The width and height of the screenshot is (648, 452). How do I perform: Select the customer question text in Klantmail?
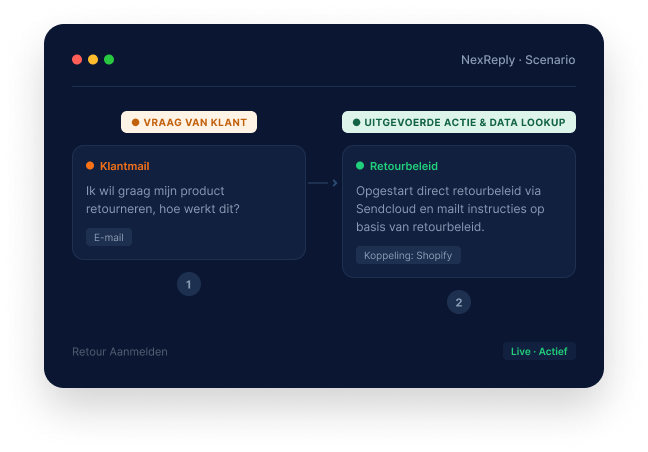click(163, 200)
